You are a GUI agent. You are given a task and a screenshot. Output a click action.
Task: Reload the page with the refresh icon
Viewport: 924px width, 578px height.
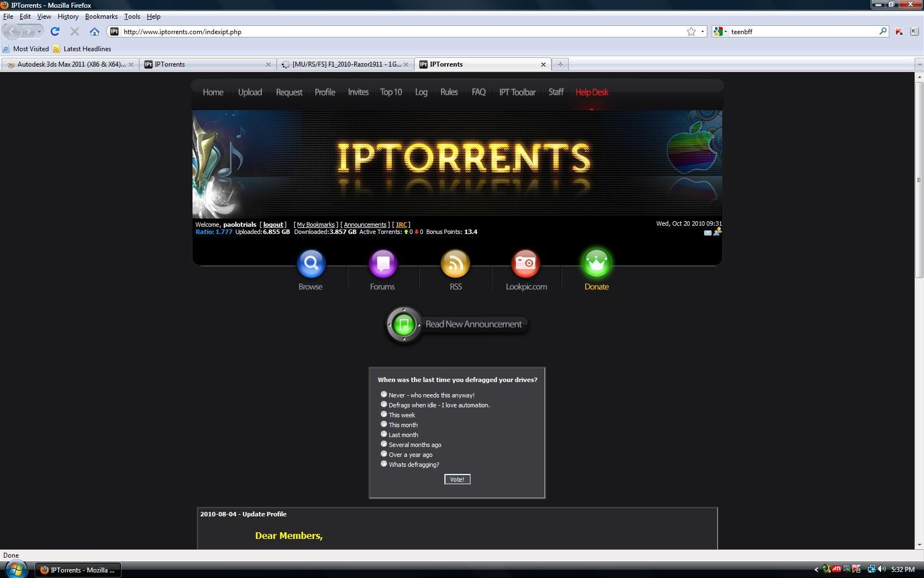pyautogui.click(x=55, y=31)
